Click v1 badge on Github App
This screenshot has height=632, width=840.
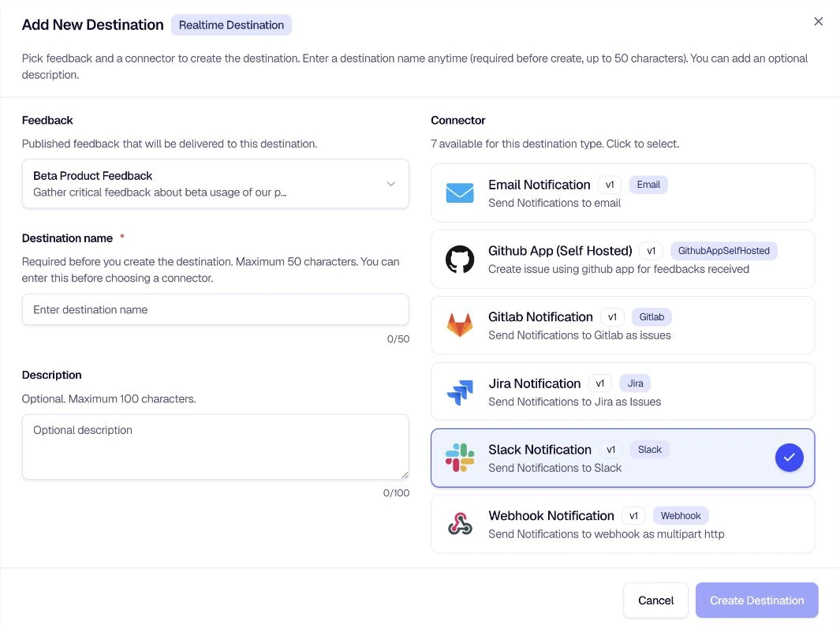point(651,251)
